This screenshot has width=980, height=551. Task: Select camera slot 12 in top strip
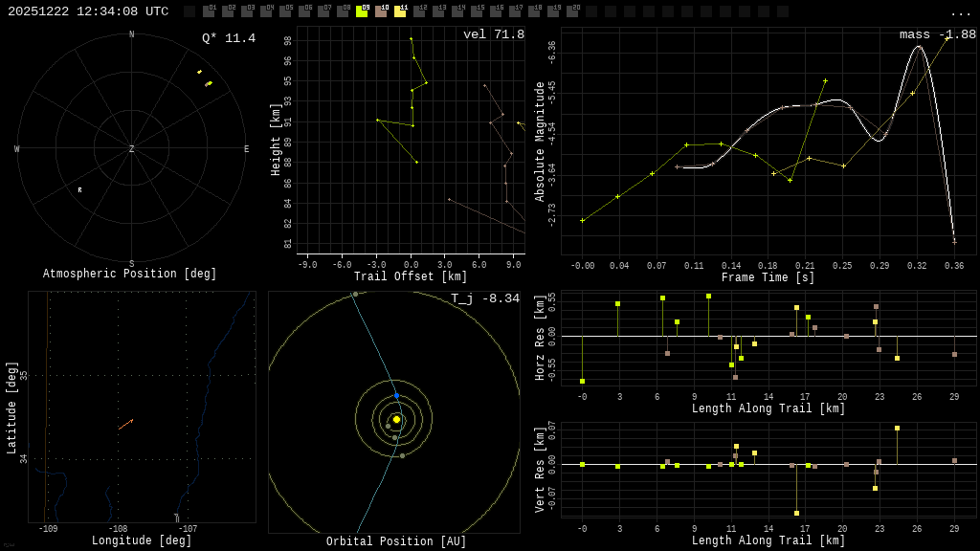(x=419, y=11)
